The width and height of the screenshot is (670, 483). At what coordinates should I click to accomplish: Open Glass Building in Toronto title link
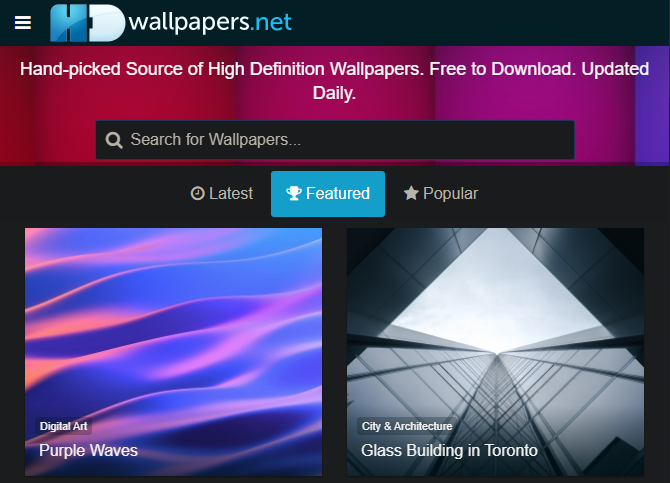click(x=449, y=451)
